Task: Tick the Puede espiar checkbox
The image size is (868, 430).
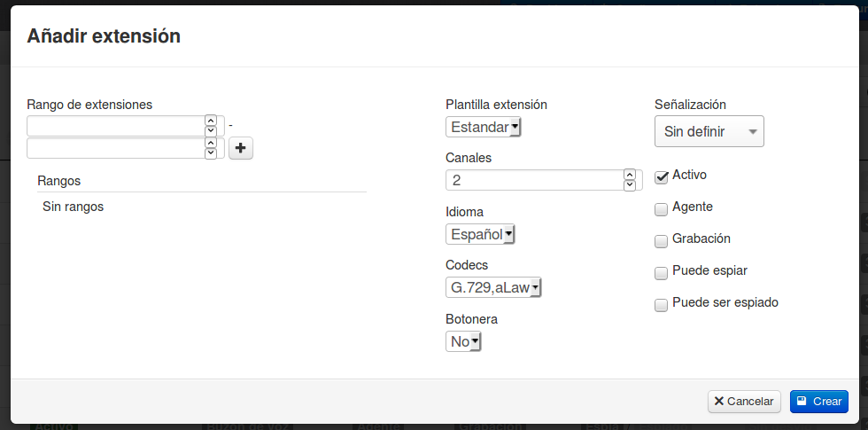Action: [661, 272]
